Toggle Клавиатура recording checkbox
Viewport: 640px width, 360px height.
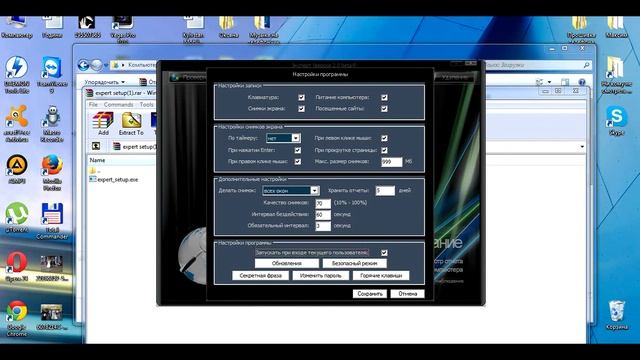[x=301, y=98]
